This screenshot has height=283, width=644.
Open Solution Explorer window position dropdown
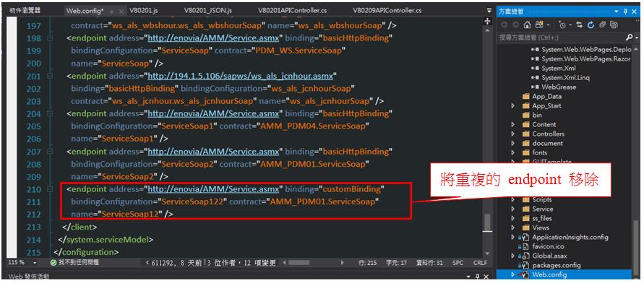[x=616, y=12]
